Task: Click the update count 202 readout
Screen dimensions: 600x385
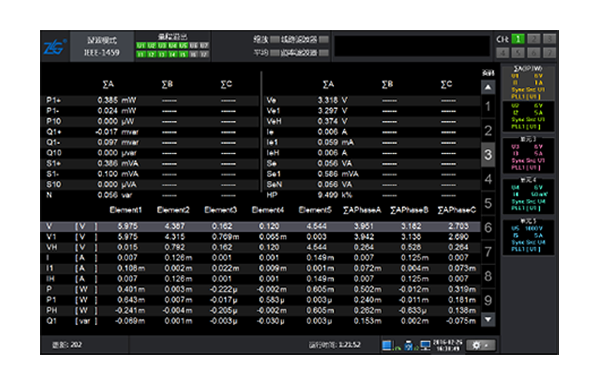Action: 67,345
